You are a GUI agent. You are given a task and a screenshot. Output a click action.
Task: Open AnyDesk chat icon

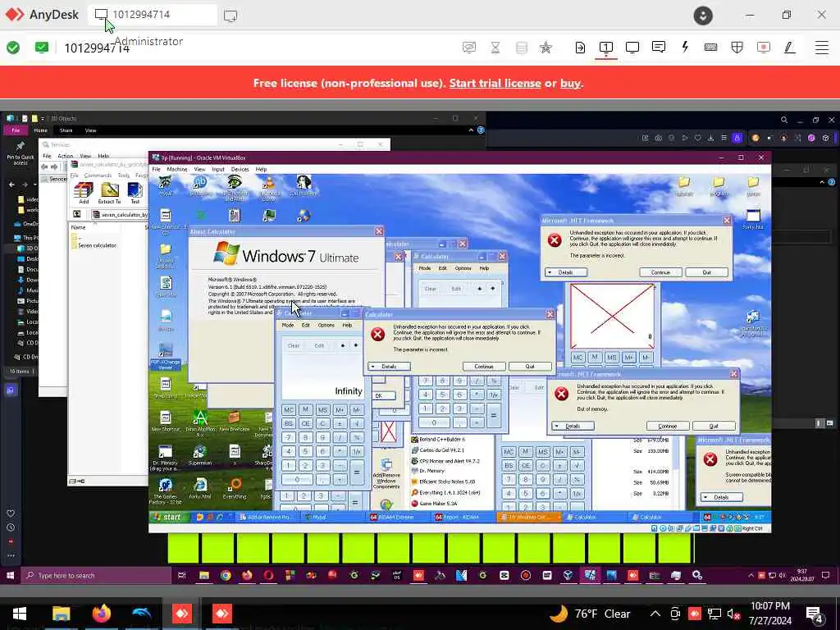[659, 47]
